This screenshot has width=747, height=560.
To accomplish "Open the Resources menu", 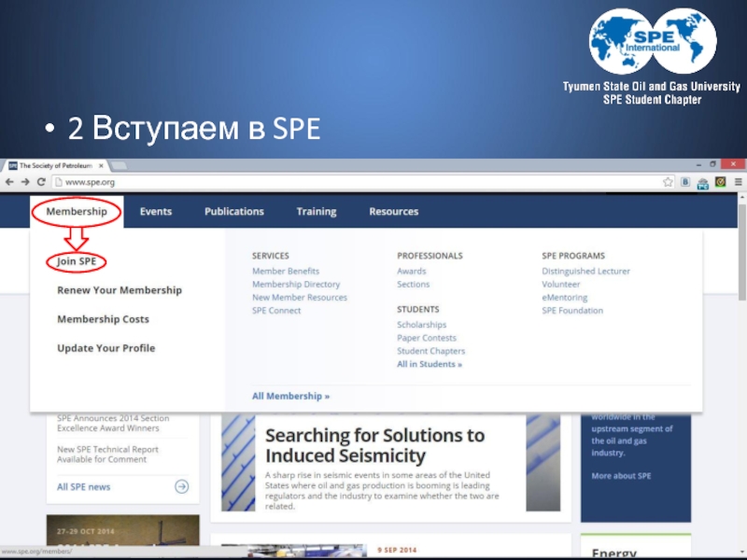I will tap(393, 212).
